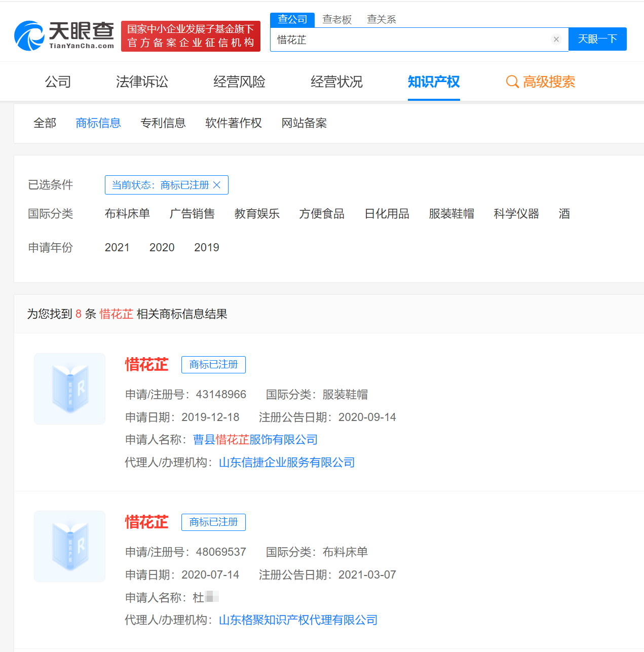
Task: Filter by application year 2020
Action: [162, 247]
